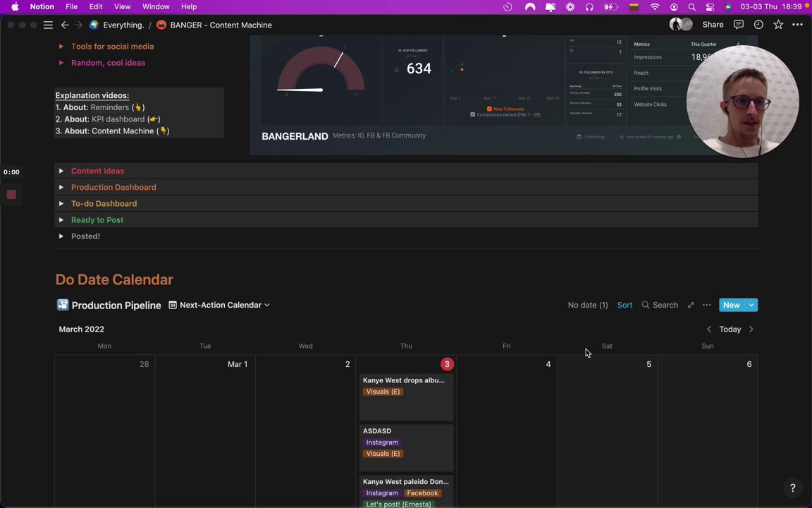Click the Share button
This screenshot has height=508, width=812.
(713, 25)
